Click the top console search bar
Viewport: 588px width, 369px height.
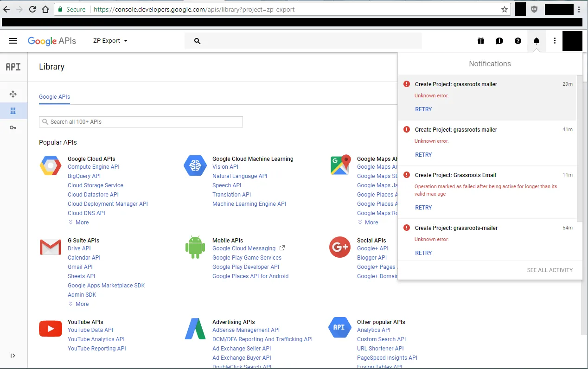pyautogui.click(x=303, y=41)
